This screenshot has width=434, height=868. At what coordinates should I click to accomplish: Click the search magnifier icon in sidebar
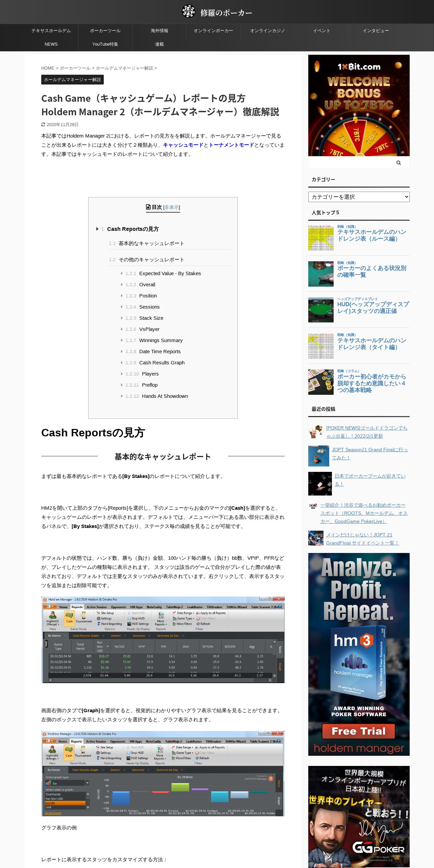(x=399, y=163)
